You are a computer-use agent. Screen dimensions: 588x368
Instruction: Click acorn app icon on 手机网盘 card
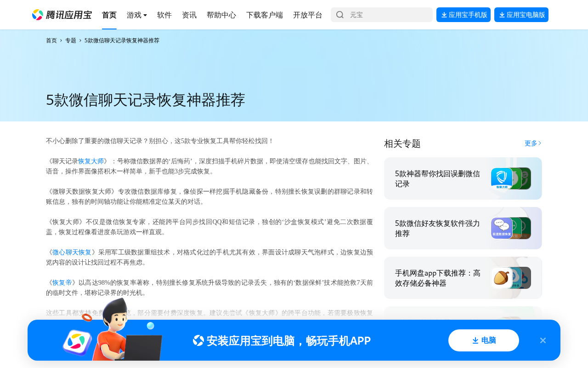(502, 278)
